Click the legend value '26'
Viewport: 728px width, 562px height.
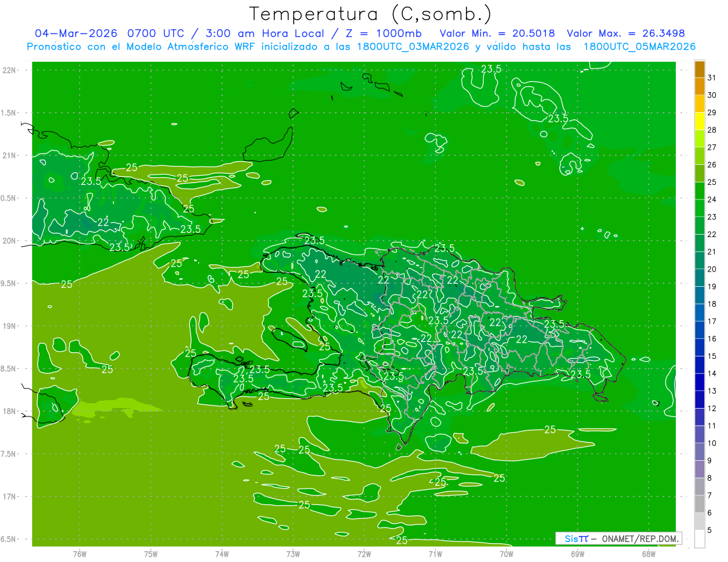(712, 164)
